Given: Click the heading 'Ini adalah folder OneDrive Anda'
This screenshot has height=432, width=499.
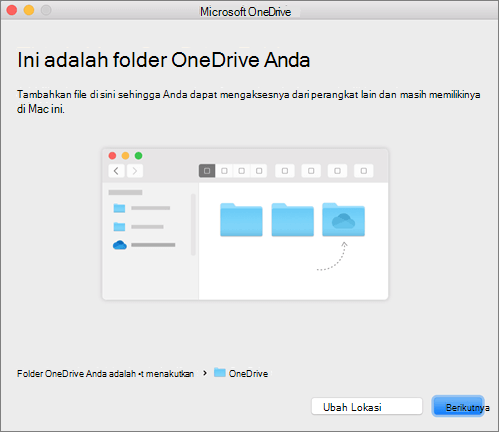Looking at the screenshot, I should (x=164, y=60).
